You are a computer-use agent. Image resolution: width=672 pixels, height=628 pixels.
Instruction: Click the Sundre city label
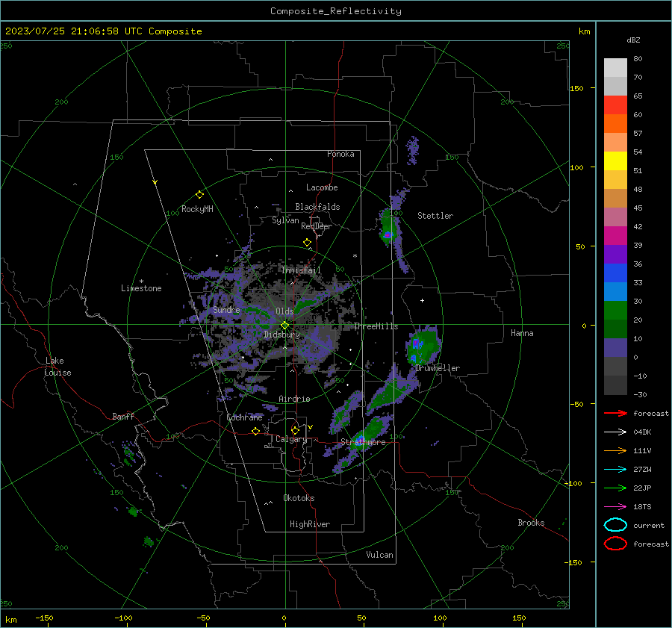pos(226,310)
